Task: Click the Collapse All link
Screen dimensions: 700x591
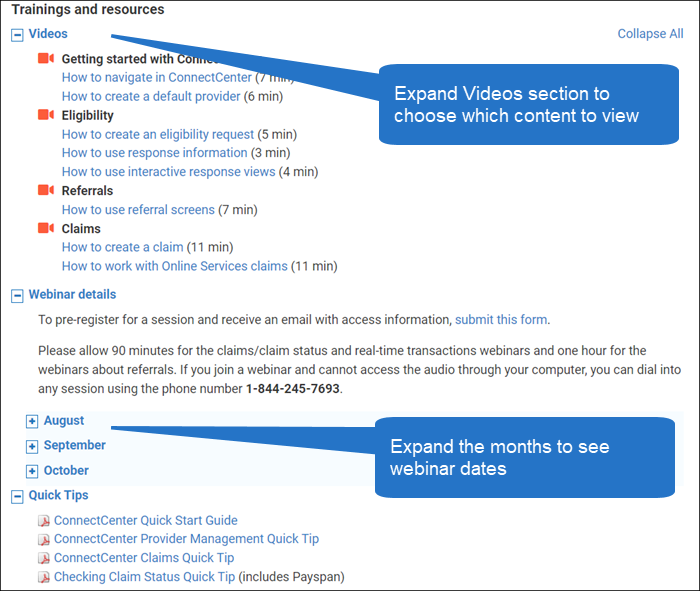Action: click(650, 34)
